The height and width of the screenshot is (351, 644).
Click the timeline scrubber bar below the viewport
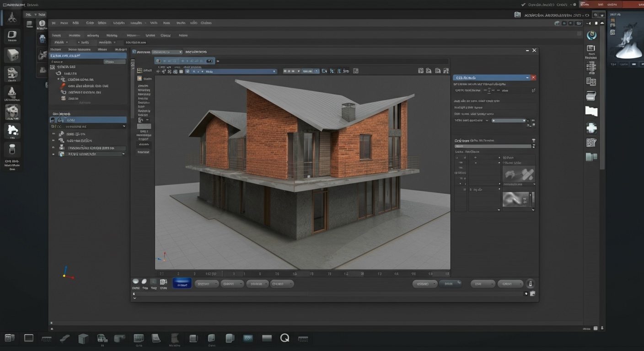click(x=302, y=273)
